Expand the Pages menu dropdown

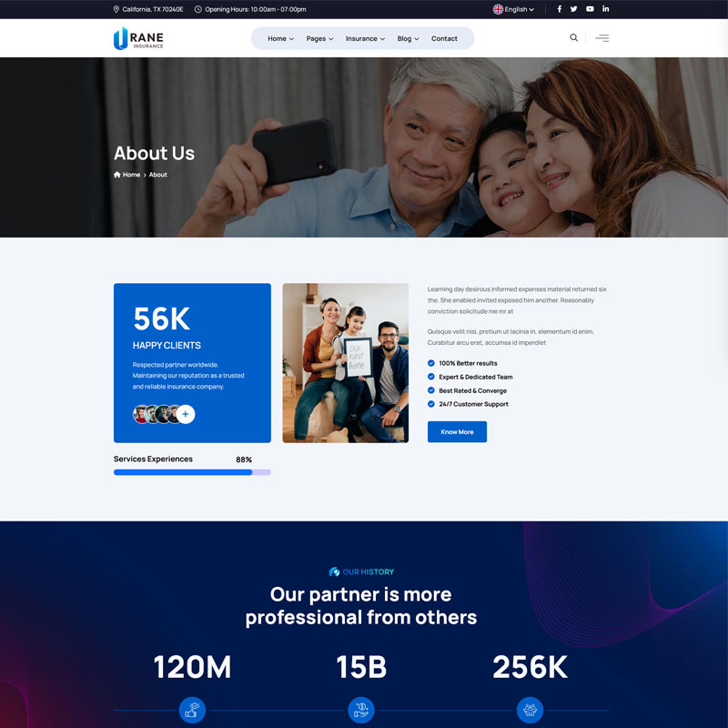pyautogui.click(x=319, y=38)
